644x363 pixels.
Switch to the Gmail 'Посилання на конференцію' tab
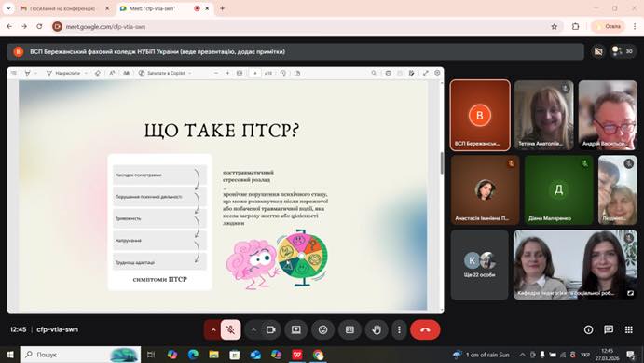click(x=62, y=8)
